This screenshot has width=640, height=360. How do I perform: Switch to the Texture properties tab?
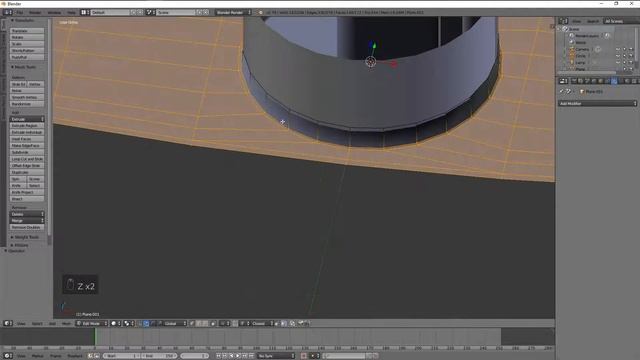click(634, 81)
